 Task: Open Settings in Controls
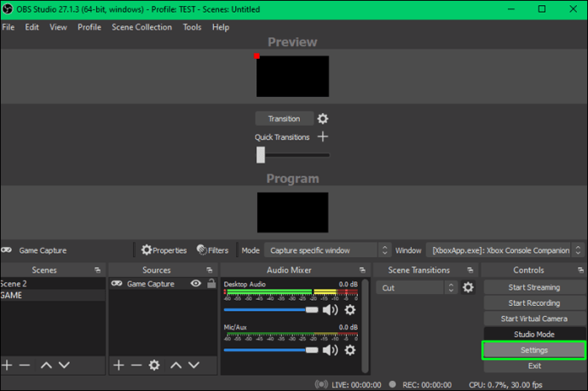point(534,350)
